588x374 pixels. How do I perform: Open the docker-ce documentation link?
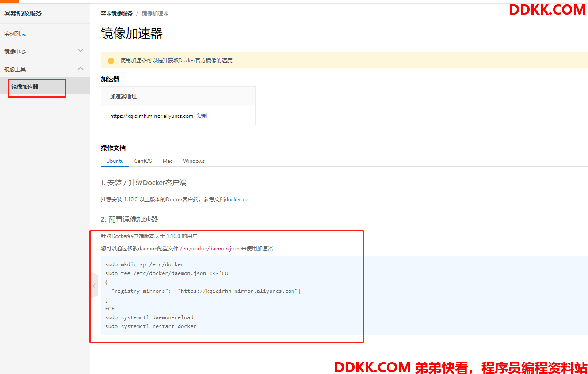(x=237, y=200)
